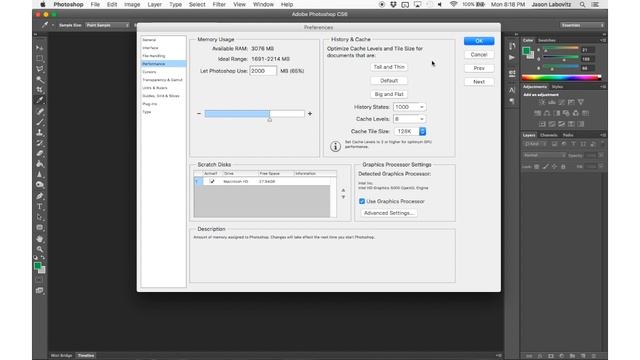Click the foreground color swatch in toolbox
The width and height of the screenshot is (640, 360).
tap(38, 266)
